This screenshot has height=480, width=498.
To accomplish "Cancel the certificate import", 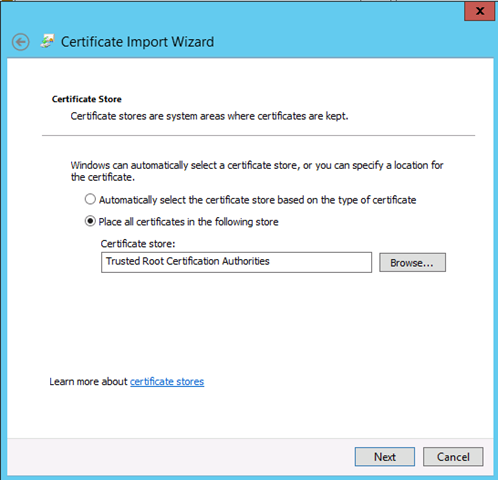I will (453, 457).
